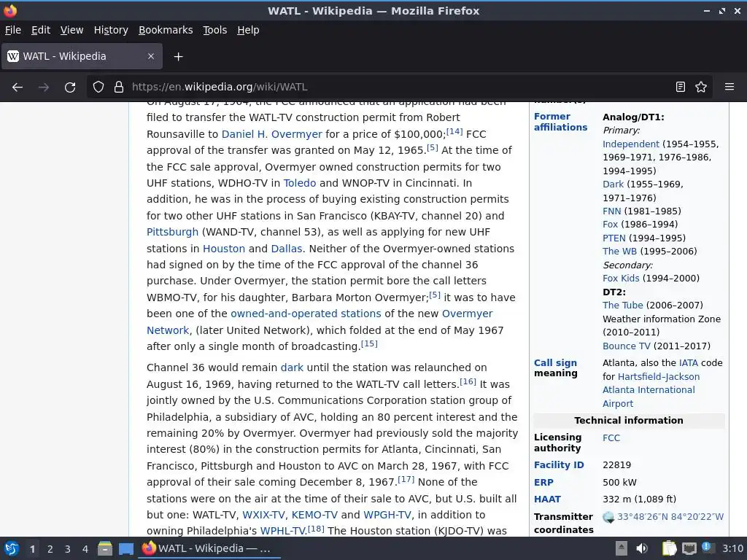Open a new tab with plus button
Image resolution: width=747 pixels, height=560 pixels.
pos(178,57)
